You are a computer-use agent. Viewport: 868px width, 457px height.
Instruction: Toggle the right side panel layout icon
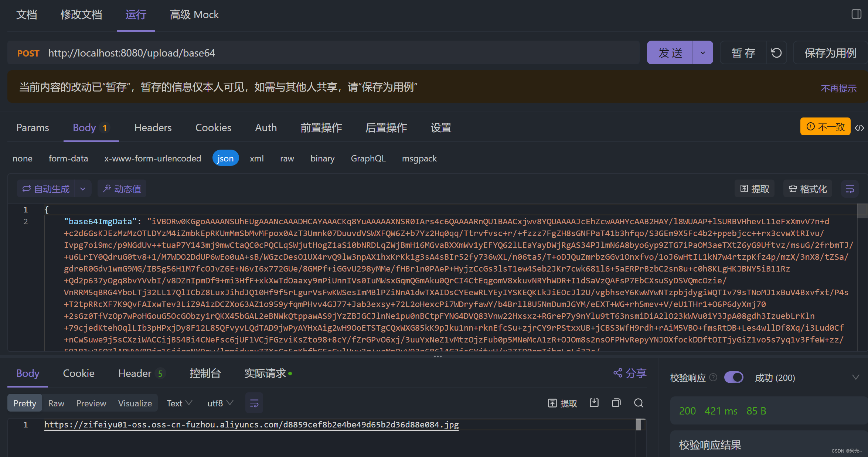pos(856,14)
